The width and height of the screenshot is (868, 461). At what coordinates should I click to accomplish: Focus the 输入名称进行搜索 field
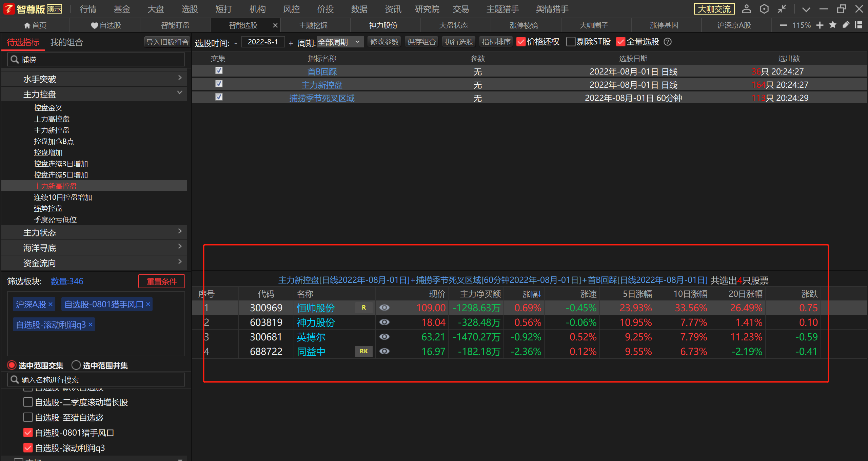[96, 380]
